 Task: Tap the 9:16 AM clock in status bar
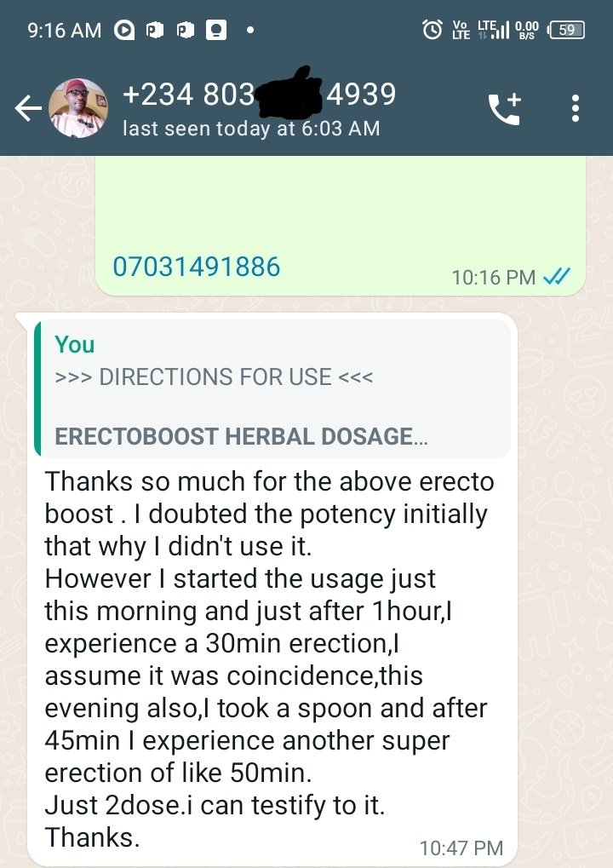(x=64, y=31)
